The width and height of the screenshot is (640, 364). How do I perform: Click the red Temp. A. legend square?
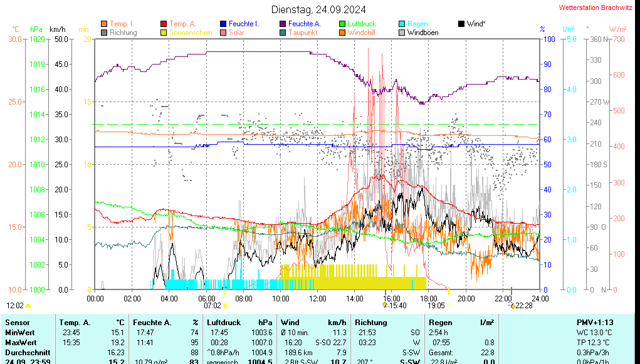click(164, 24)
